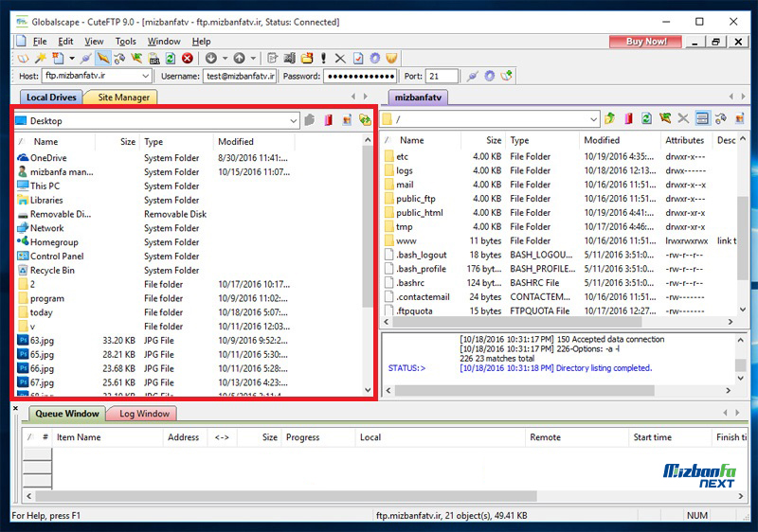Switch to the Log Window tab
The height and width of the screenshot is (532, 758).
coord(144,414)
